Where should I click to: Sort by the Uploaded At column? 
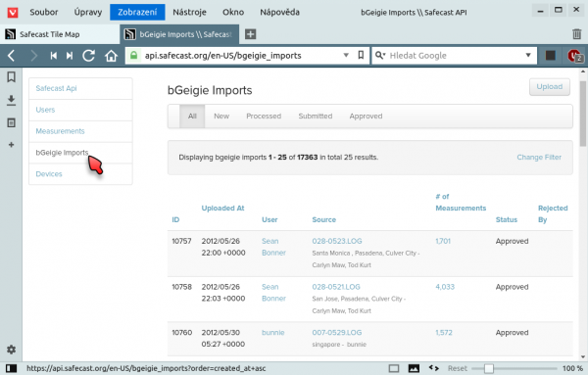tap(222, 209)
